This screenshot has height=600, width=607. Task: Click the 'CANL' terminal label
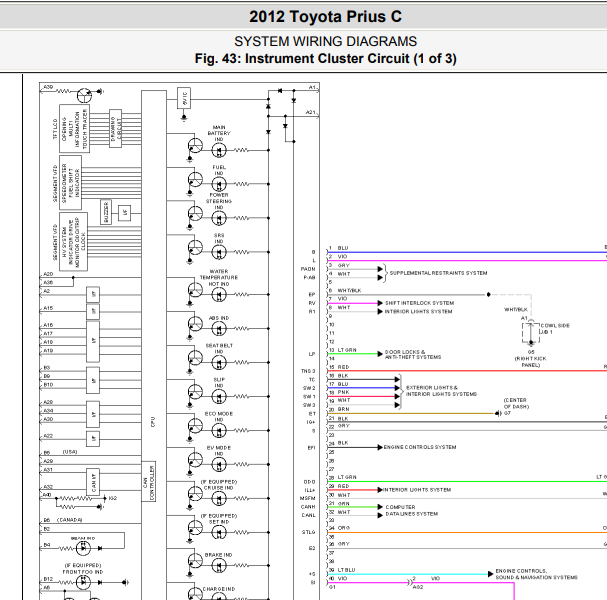[309, 515]
